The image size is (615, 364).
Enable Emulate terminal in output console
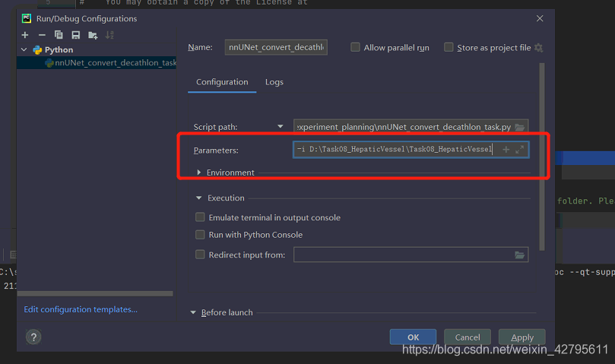200,217
